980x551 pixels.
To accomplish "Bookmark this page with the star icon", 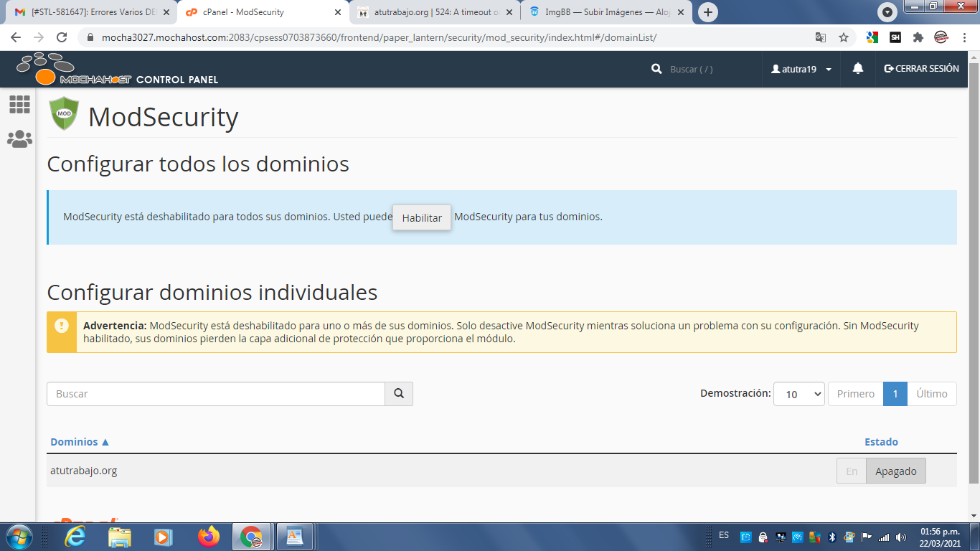I will [x=844, y=37].
